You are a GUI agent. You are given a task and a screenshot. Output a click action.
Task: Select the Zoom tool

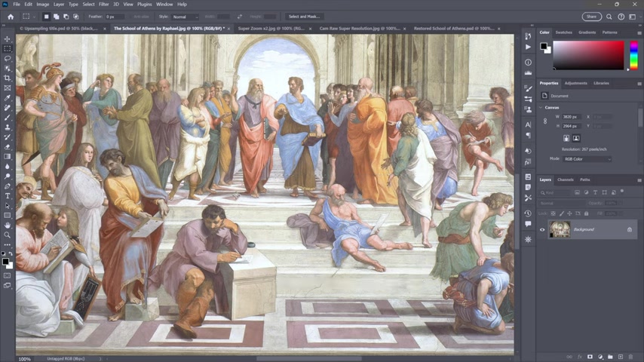8,235
